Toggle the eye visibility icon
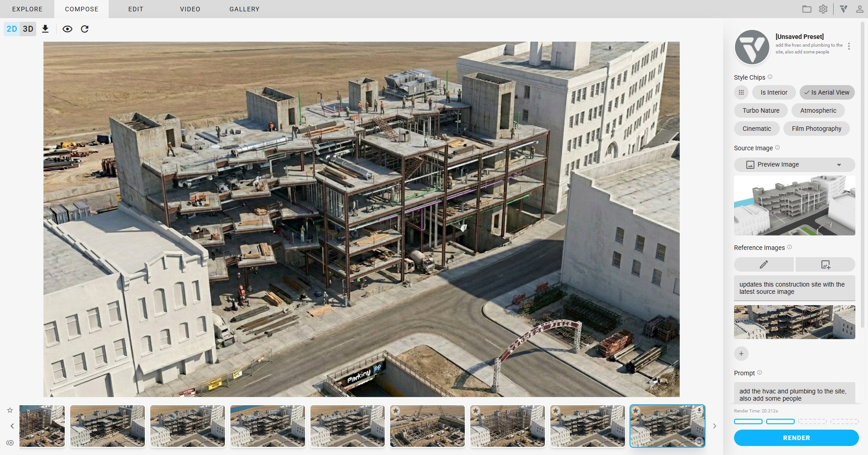 (67, 29)
